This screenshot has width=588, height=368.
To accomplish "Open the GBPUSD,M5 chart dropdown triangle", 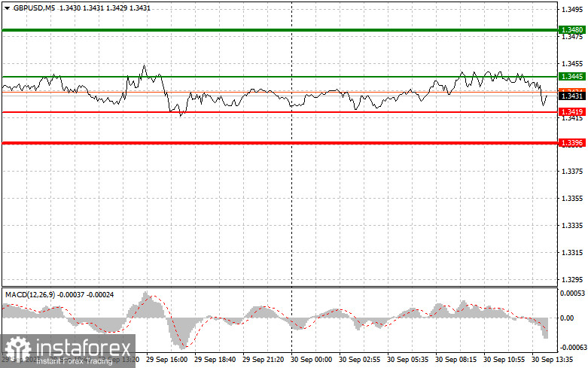I will (7, 8).
